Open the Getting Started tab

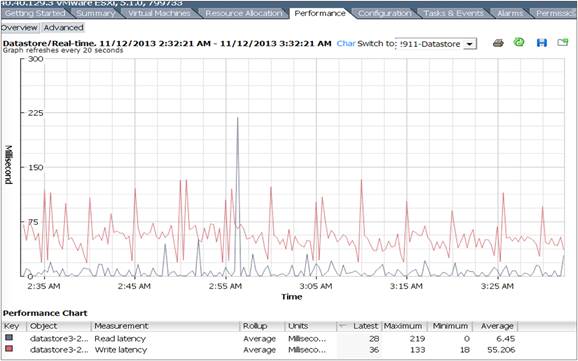35,13
